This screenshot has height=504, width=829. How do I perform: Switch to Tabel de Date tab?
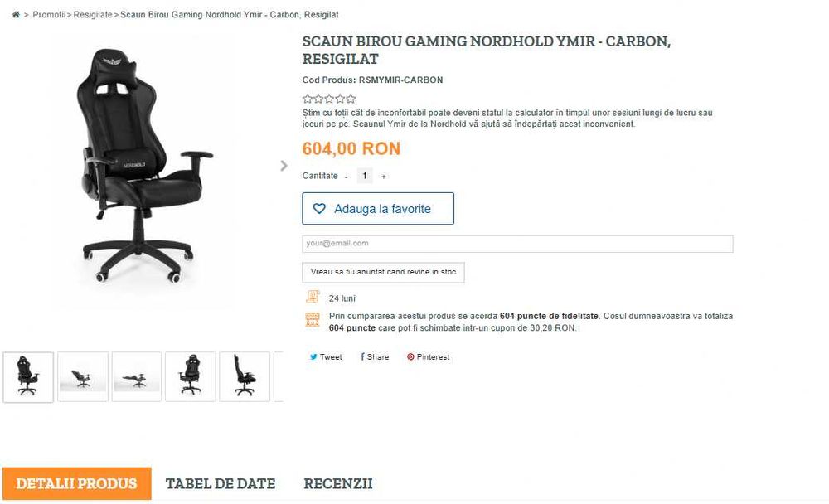[220, 484]
